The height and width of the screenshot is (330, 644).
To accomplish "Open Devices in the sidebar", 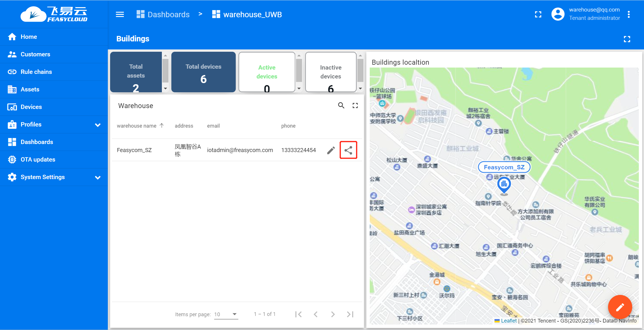I will (x=31, y=107).
